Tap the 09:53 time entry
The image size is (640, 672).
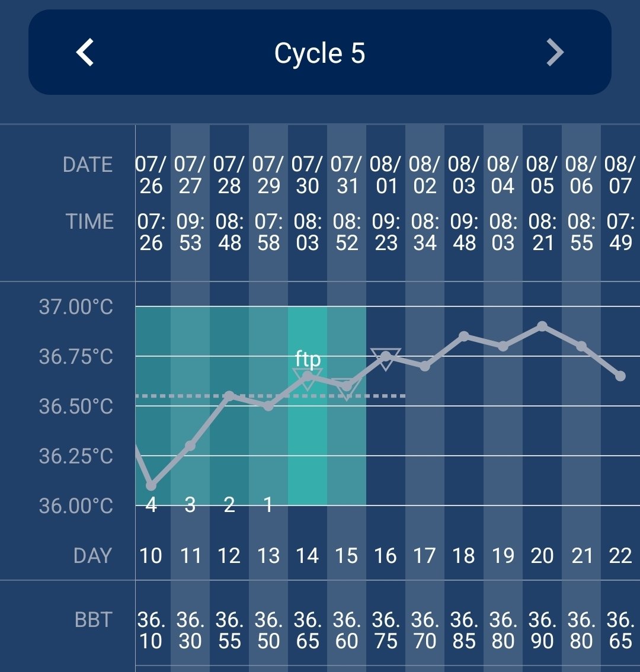tap(190, 232)
